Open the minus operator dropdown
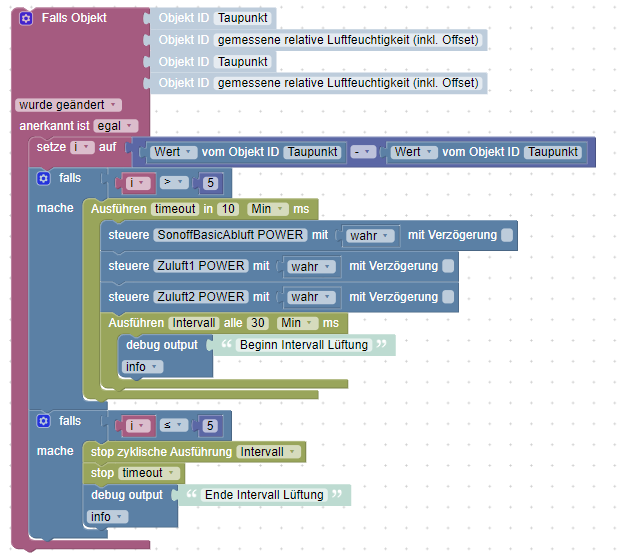The height and width of the screenshot is (557, 633). (x=363, y=152)
